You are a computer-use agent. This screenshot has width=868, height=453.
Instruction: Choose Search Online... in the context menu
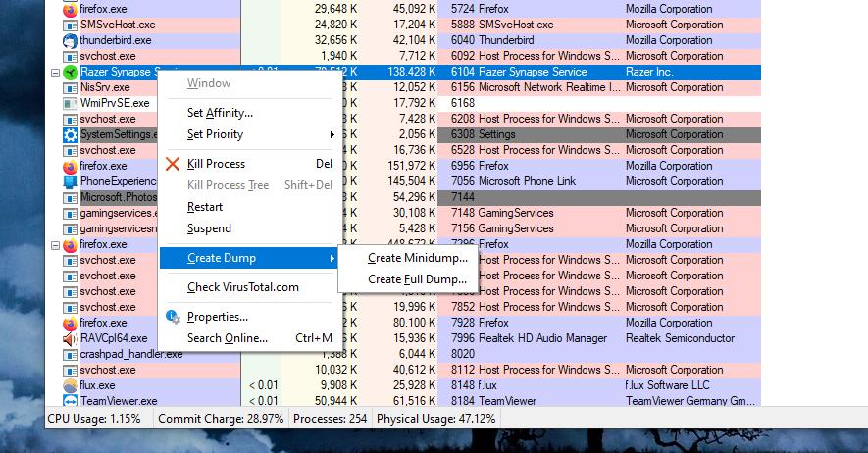(250, 338)
